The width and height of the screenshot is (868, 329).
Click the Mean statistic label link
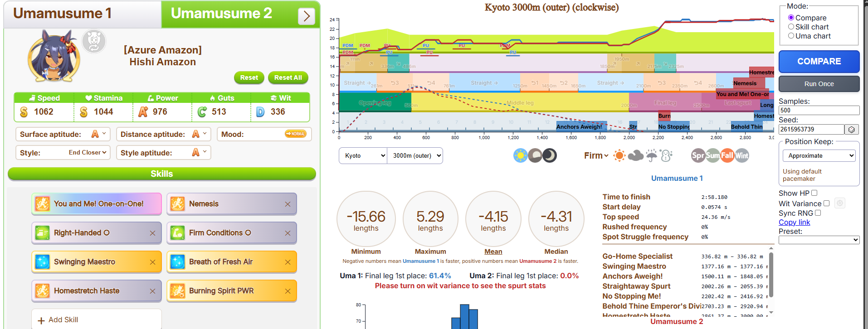click(493, 252)
